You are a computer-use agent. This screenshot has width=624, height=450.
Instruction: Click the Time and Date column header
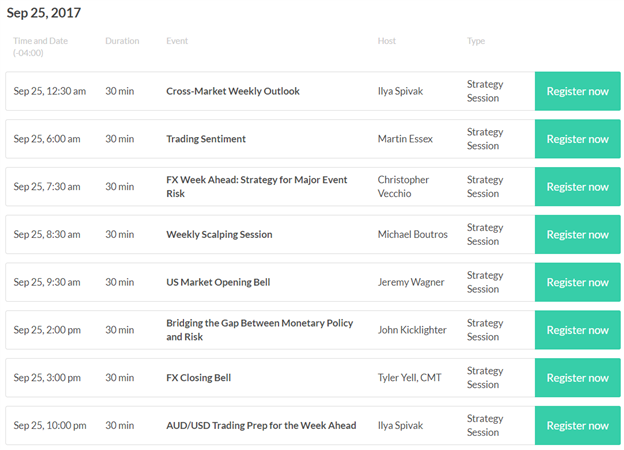point(40,47)
